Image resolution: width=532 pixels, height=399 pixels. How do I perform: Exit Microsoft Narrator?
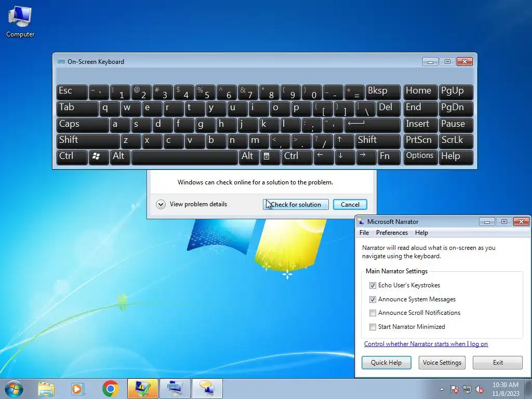(498, 362)
